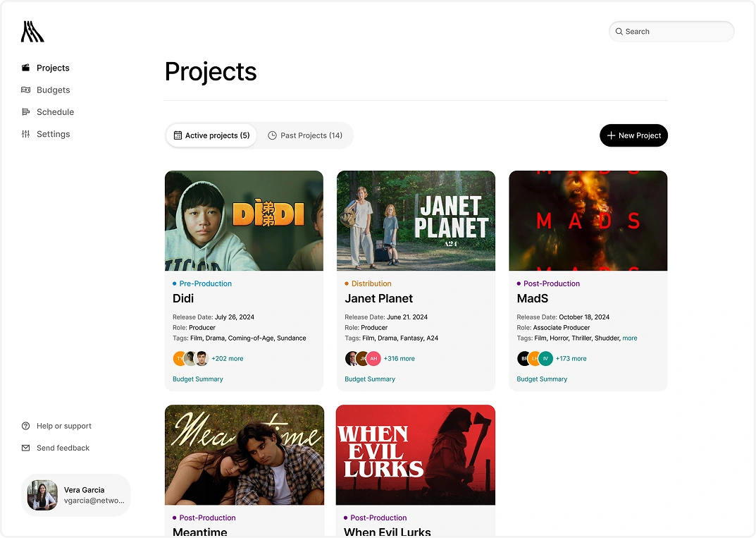Image resolution: width=756 pixels, height=538 pixels.
Task: Open Budget Summary for MadS
Action: click(542, 379)
